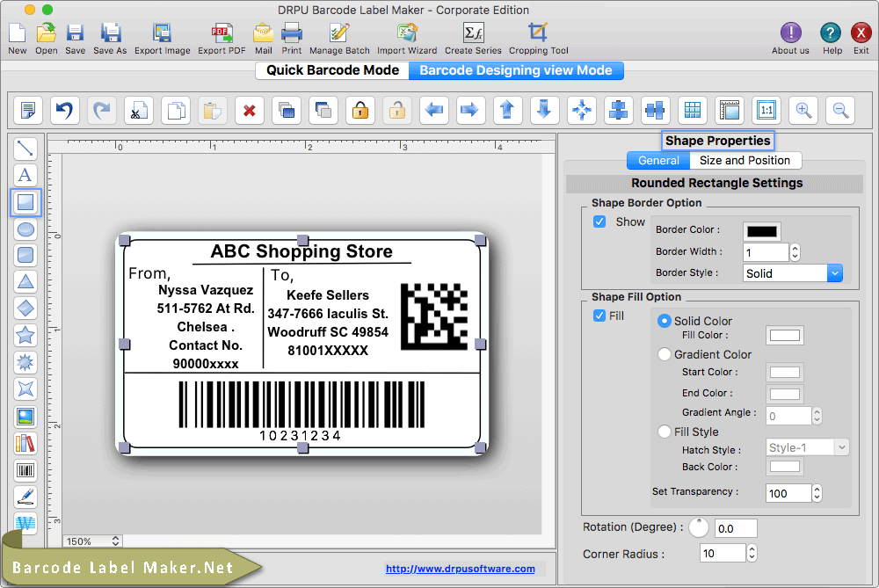
Task: Open the Hatch Style dropdown
Action: coord(807,447)
